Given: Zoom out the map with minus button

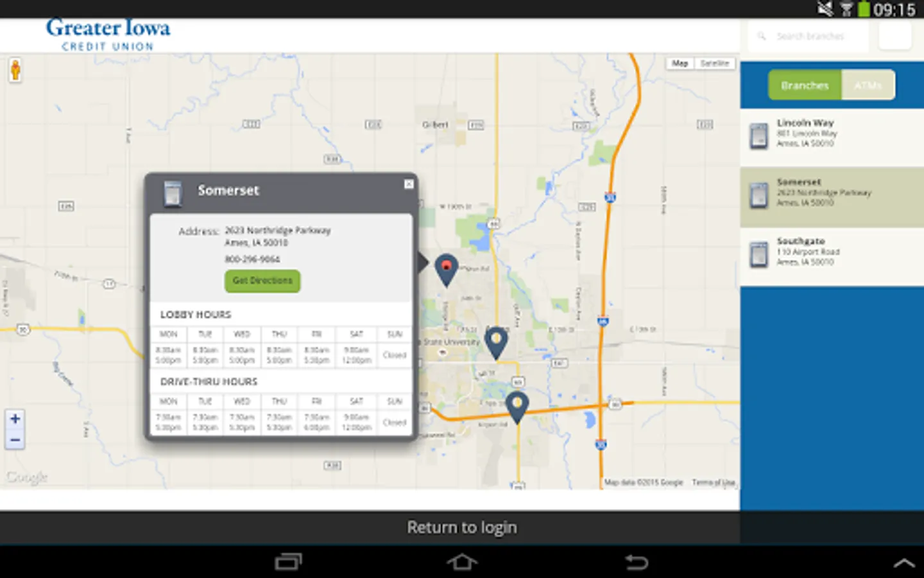Looking at the screenshot, I should pos(15,441).
